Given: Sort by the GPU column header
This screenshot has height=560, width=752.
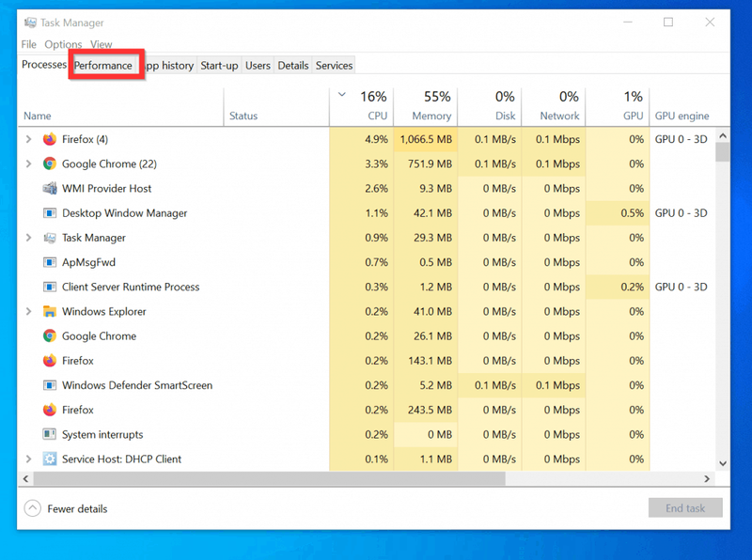Looking at the screenshot, I should pos(618,107).
